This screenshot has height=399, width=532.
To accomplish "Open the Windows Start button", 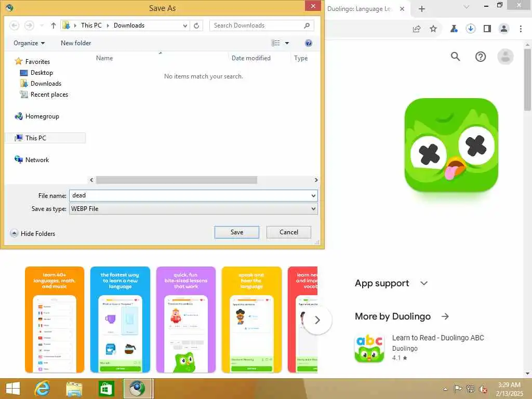I will tap(13, 389).
